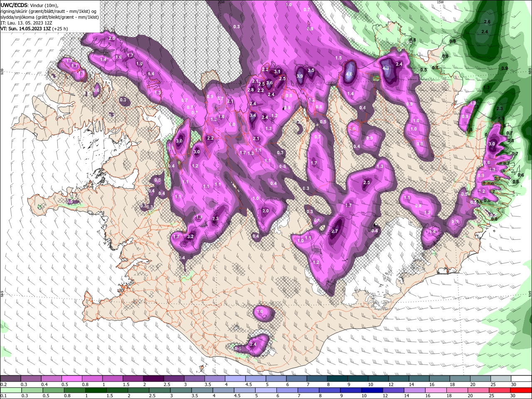The height and width of the screenshot is (399, 532).
Task: Select the darkest purple 2 swatch in upper legend
Action: tap(153, 379)
